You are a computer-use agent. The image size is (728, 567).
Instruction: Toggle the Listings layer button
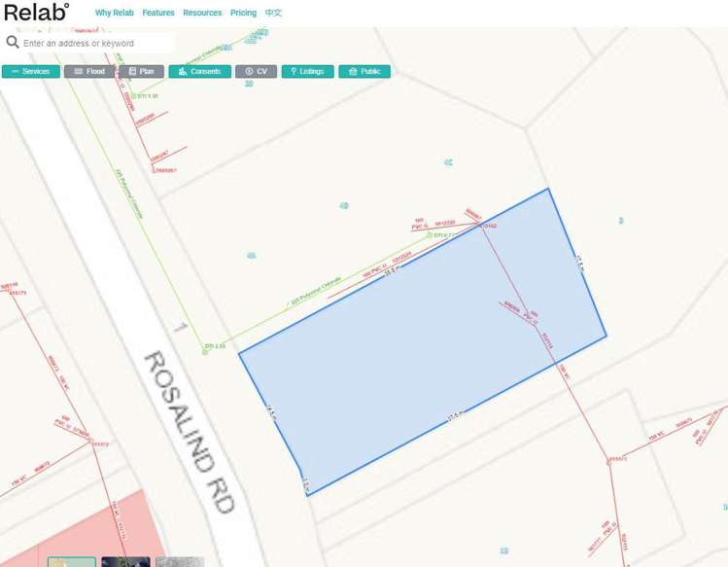pyautogui.click(x=307, y=72)
